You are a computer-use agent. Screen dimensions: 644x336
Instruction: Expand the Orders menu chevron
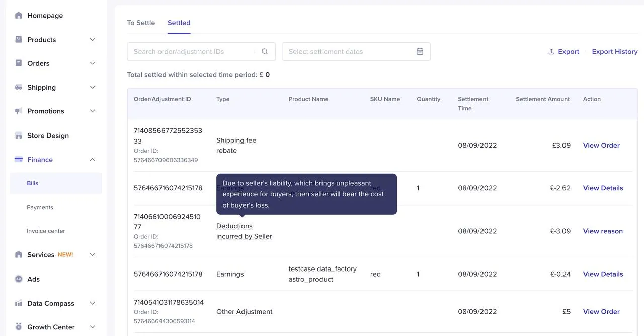point(92,63)
